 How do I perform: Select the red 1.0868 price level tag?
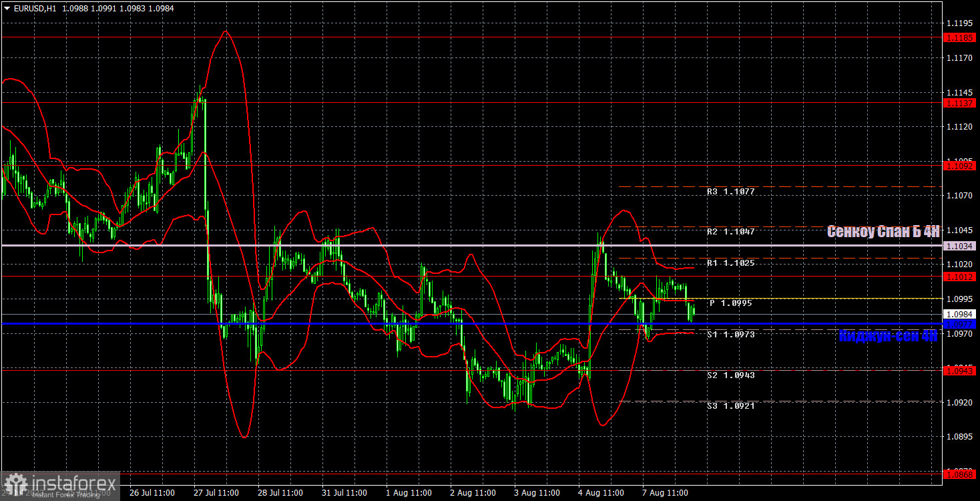pyautogui.click(x=961, y=474)
